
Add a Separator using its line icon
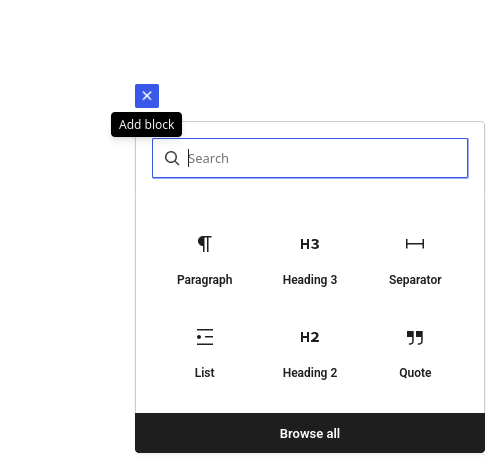[x=415, y=244]
